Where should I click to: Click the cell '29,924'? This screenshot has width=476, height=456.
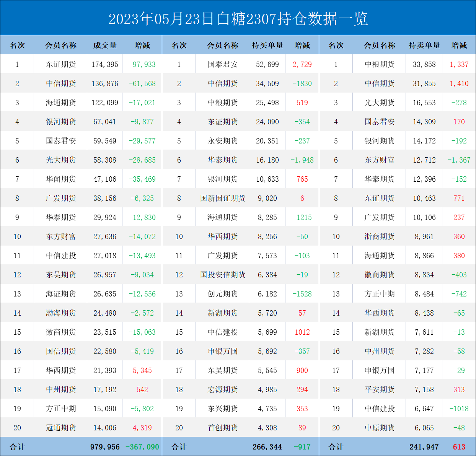point(105,217)
